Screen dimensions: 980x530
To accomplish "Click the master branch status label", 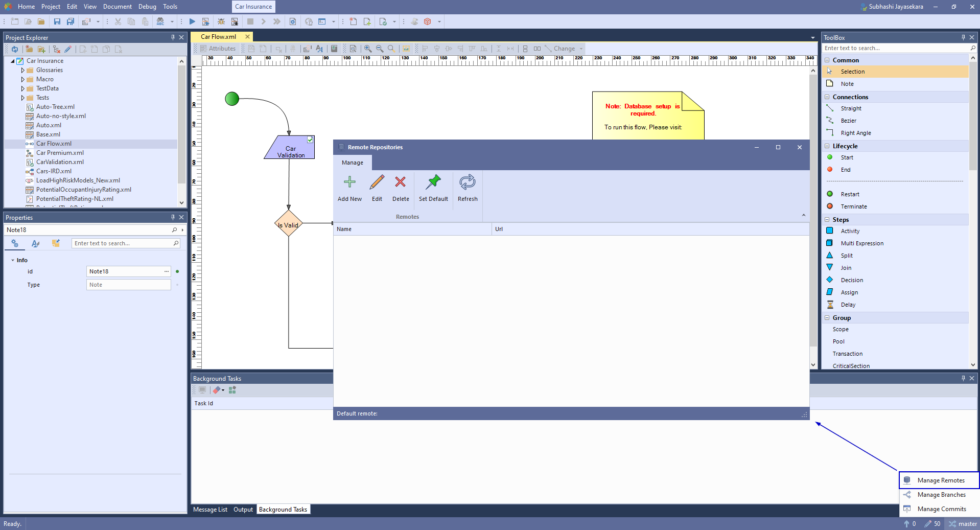I will [x=967, y=524].
